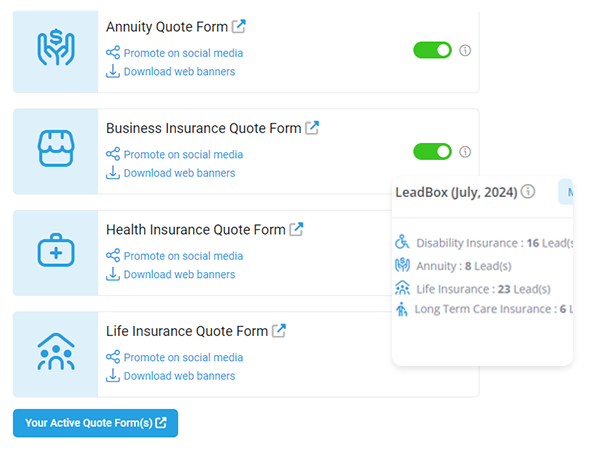Download web banners for Health Insurance form

pos(179,275)
